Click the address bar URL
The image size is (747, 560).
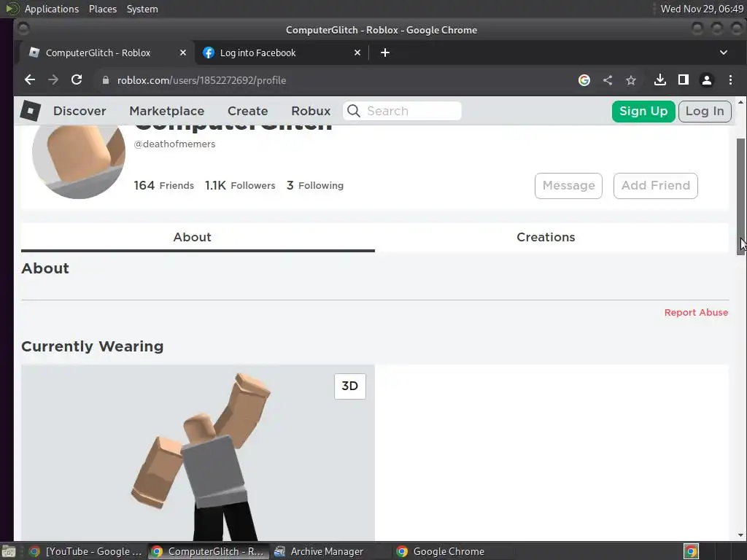(x=201, y=80)
